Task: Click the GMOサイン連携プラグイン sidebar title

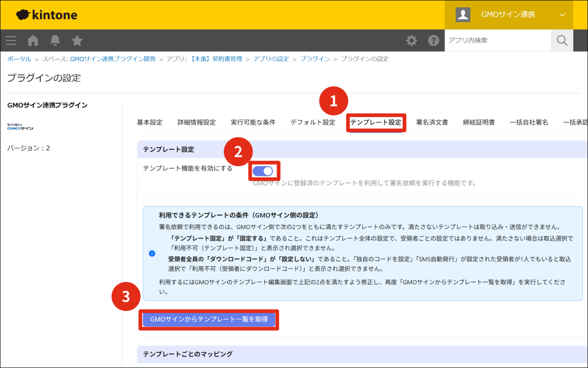Action: pyautogui.click(x=47, y=105)
